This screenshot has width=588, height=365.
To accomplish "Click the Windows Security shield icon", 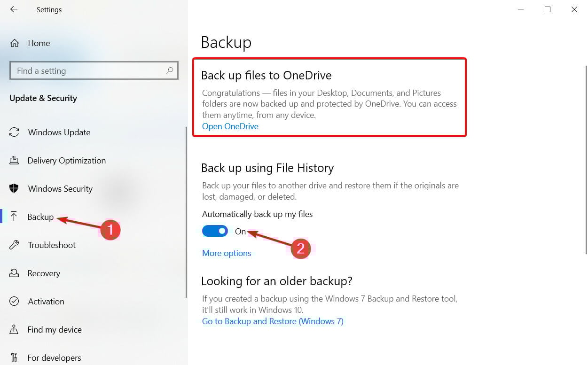I will coord(14,189).
